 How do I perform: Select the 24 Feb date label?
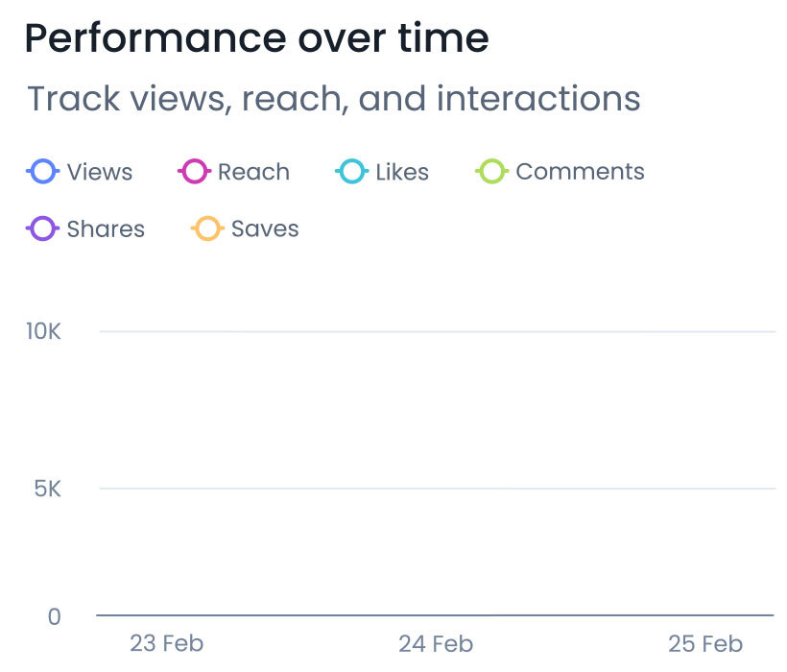click(436, 644)
